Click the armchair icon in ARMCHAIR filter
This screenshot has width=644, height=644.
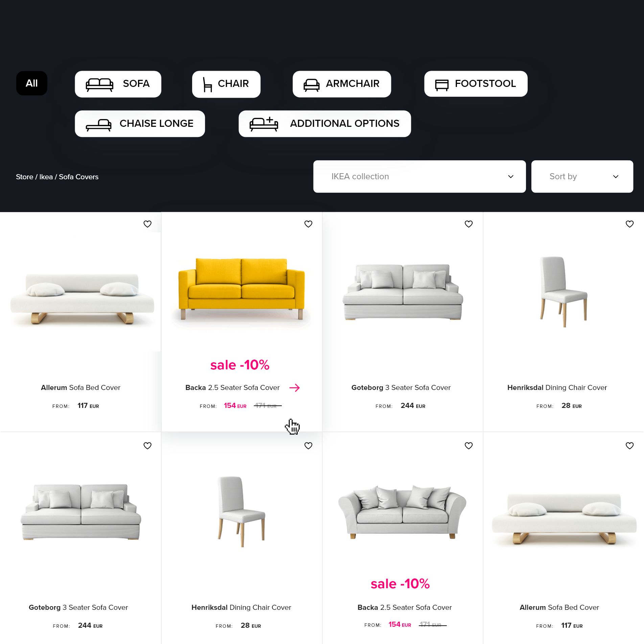click(x=312, y=85)
